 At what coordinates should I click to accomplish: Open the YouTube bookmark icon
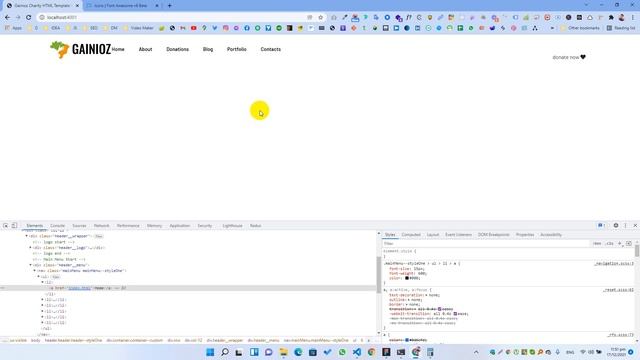193,28
